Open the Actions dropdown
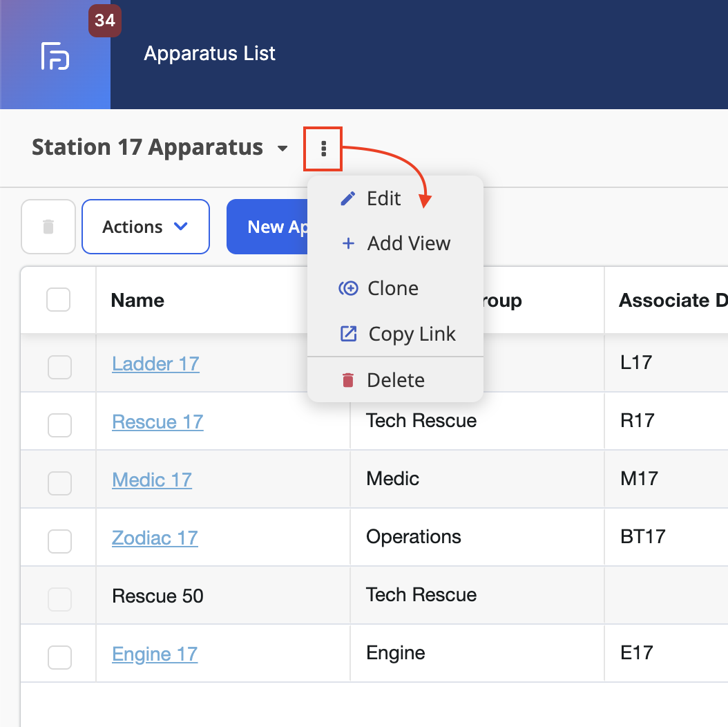The width and height of the screenshot is (728, 727). click(x=146, y=227)
